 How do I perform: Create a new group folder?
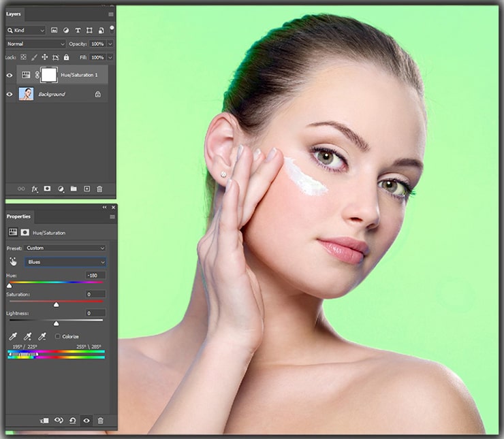74,189
